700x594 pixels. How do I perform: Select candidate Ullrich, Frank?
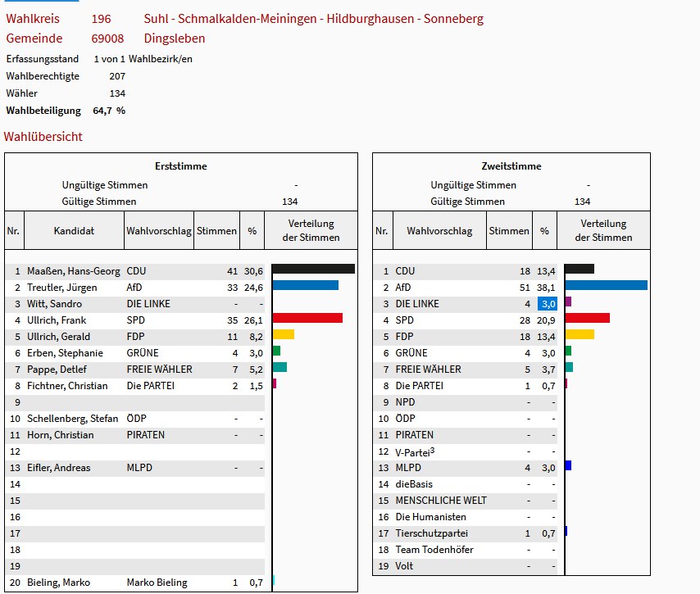tap(57, 320)
